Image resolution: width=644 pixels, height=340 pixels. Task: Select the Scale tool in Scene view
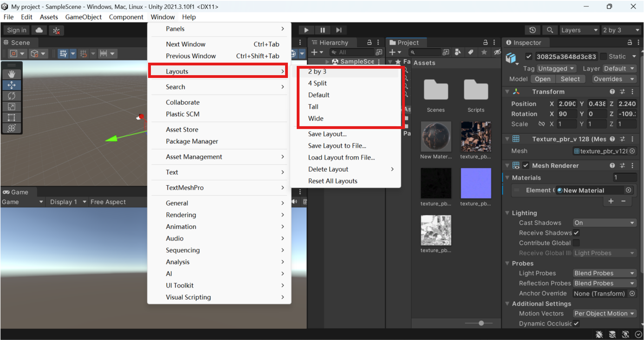12,107
